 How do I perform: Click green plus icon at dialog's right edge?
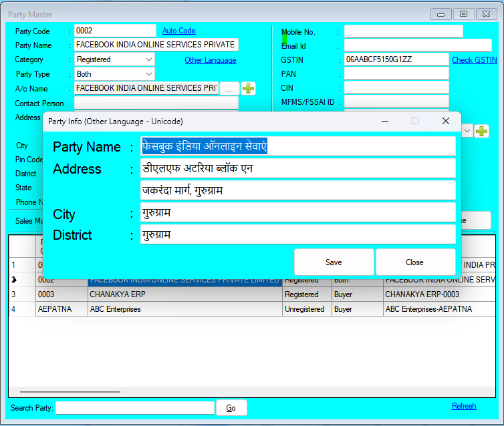coord(481,132)
